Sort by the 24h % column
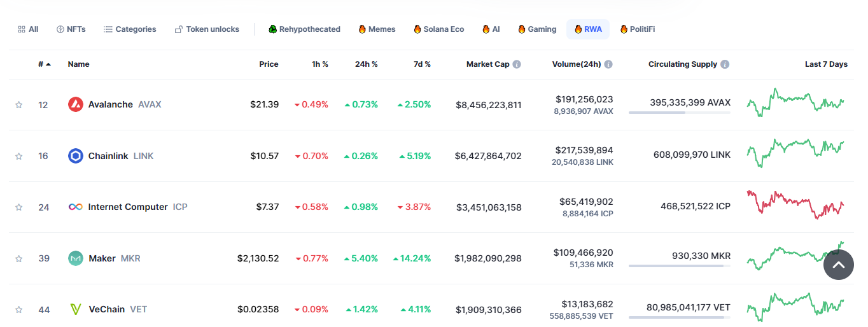This screenshot has width=868, height=327. (367, 64)
